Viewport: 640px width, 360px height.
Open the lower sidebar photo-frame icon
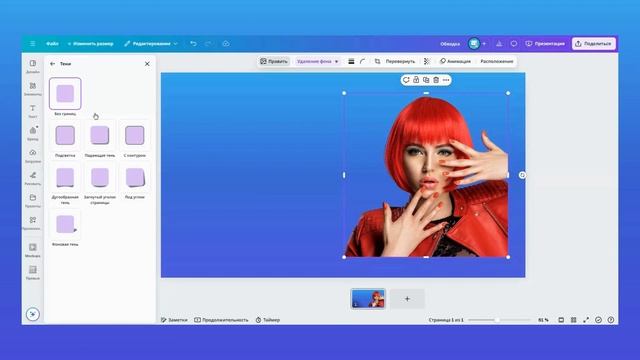coord(33,250)
